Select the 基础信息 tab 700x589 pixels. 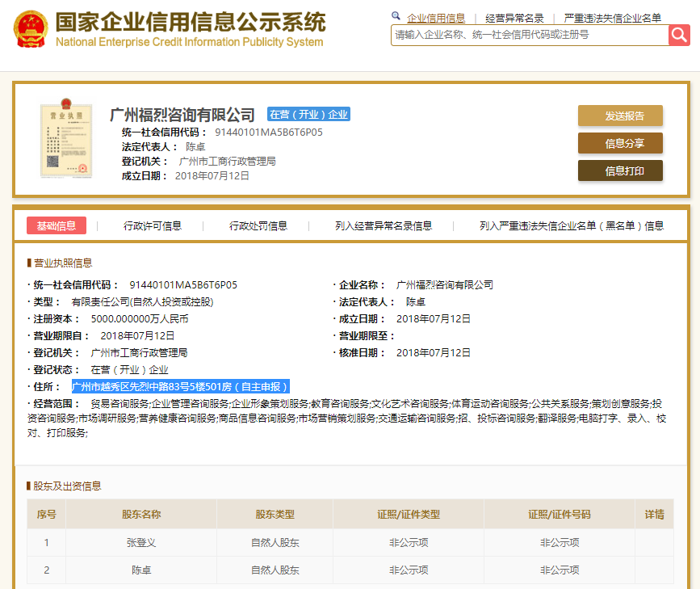click(57, 227)
